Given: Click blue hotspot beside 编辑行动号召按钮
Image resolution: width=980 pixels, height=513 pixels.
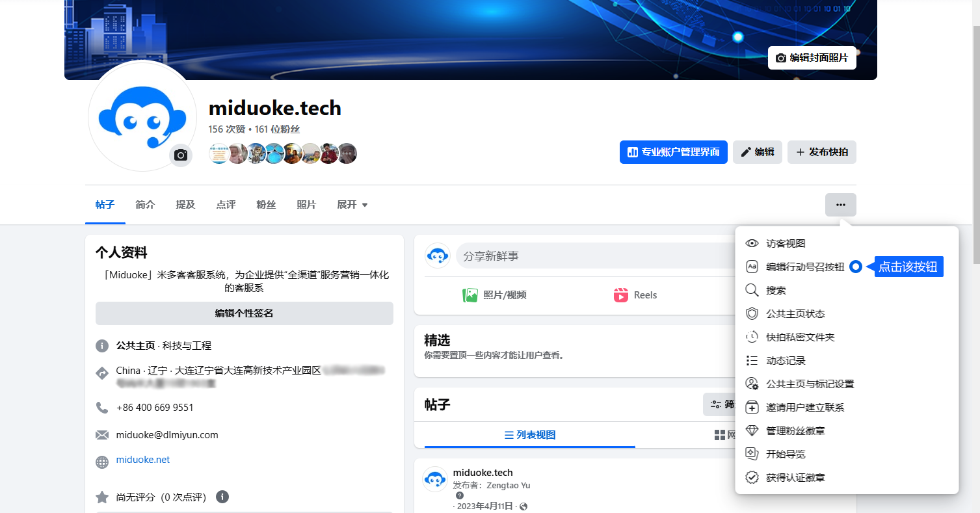Looking at the screenshot, I should pyautogui.click(x=856, y=267).
